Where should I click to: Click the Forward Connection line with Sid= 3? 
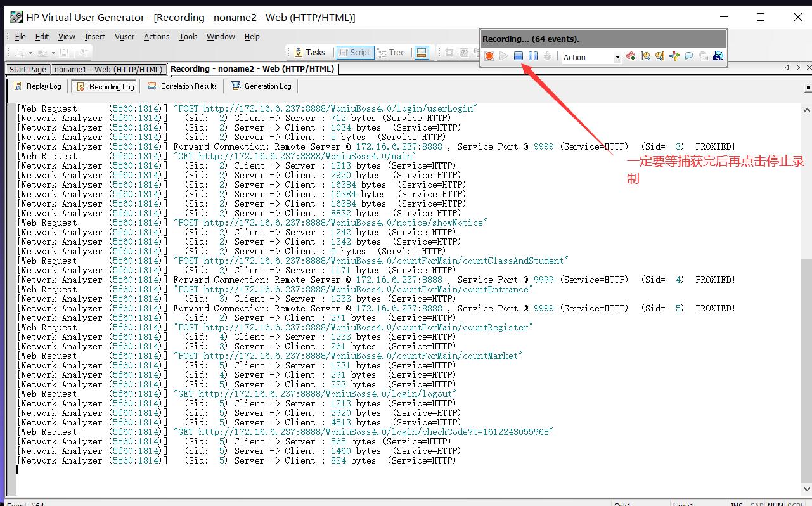tap(377, 146)
